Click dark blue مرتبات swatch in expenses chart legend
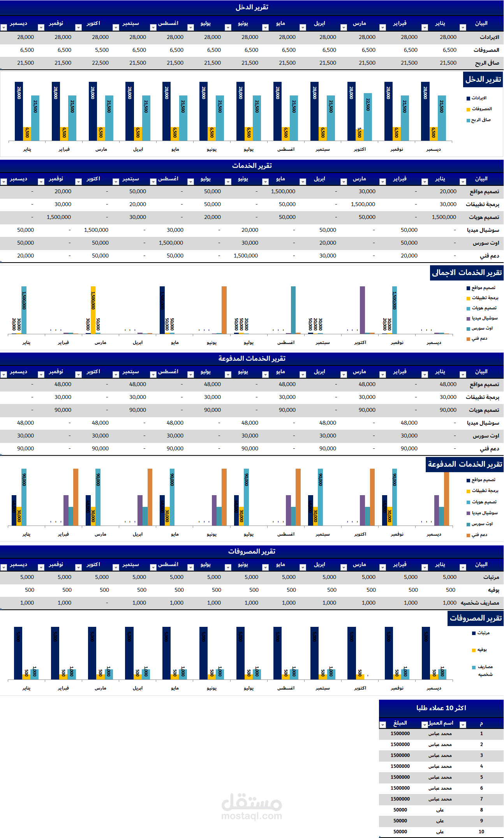The image size is (504, 838). click(x=474, y=633)
